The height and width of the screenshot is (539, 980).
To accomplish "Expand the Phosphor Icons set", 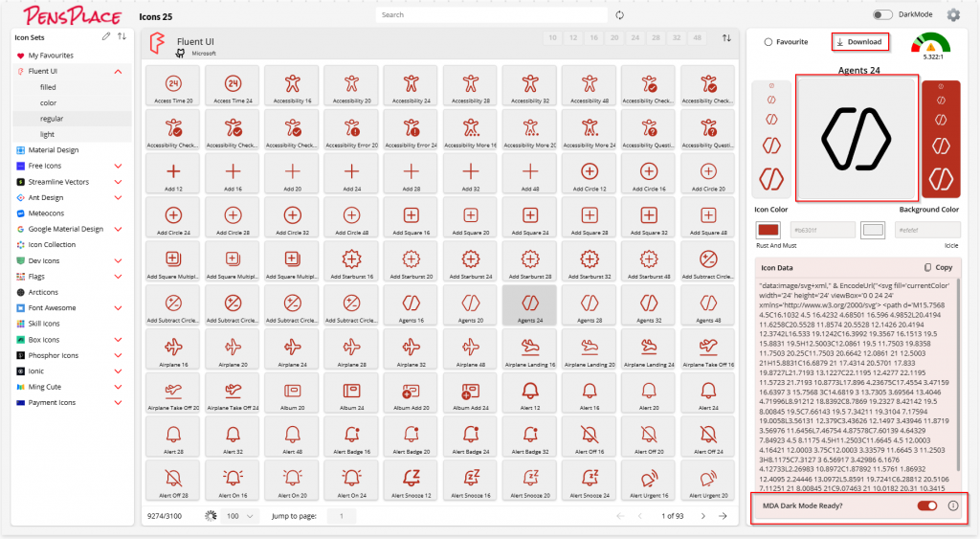I will pyautogui.click(x=118, y=355).
